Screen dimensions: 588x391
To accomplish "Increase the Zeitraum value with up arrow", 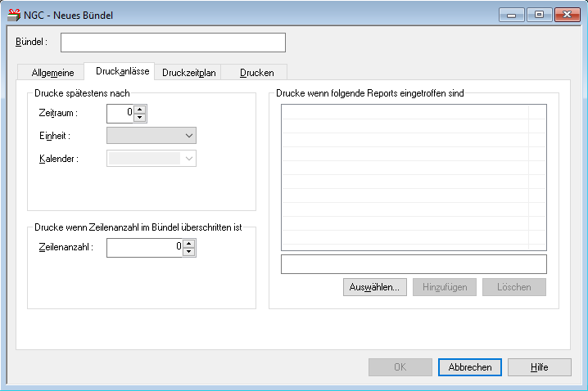I will (139, 110).
